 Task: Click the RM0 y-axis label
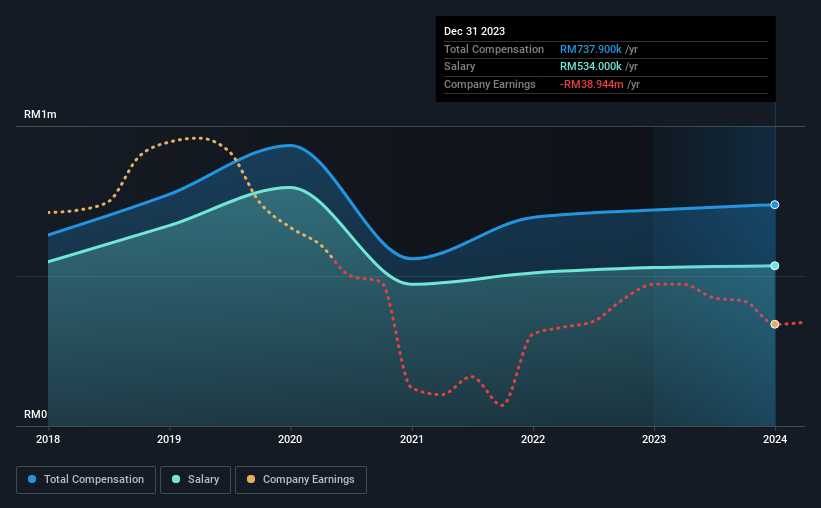click(36, 414)
